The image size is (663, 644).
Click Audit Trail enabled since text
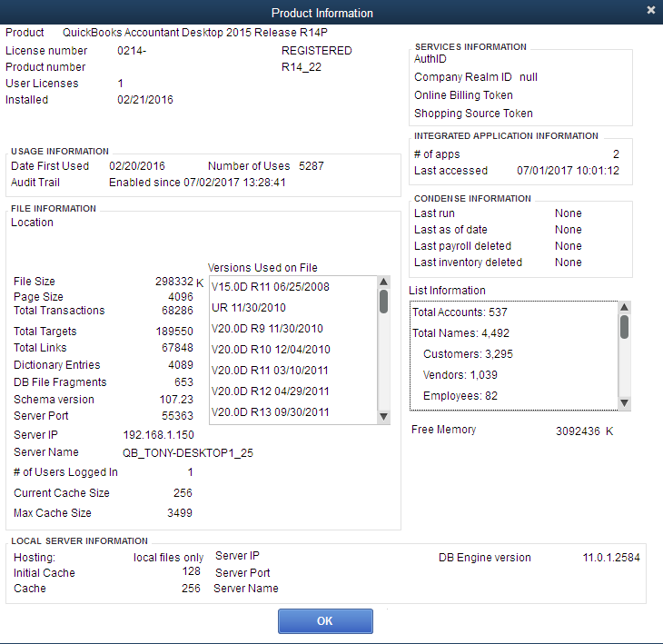click(x=197, y=183)
